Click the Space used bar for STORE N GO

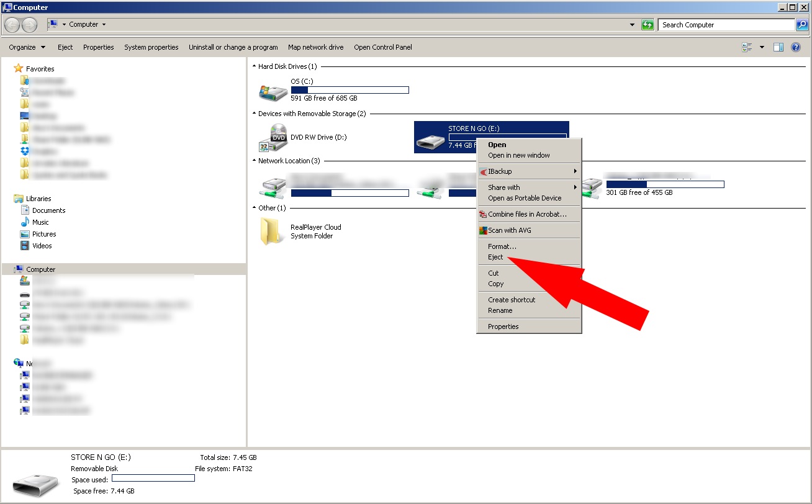153,478
